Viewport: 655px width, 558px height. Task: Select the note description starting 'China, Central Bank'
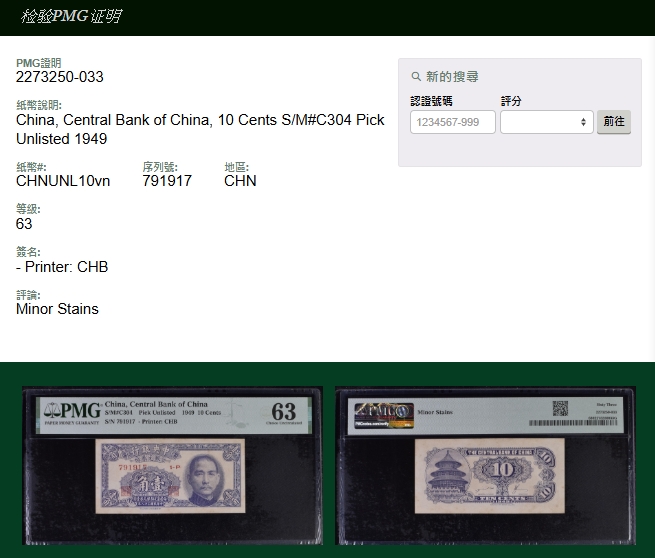point(200,129)
